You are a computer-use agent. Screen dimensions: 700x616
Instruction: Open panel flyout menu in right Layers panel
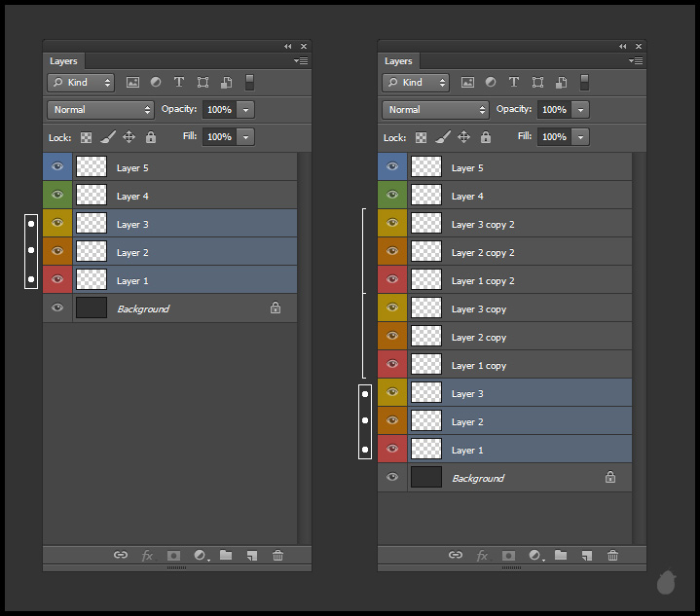point(636,61)
